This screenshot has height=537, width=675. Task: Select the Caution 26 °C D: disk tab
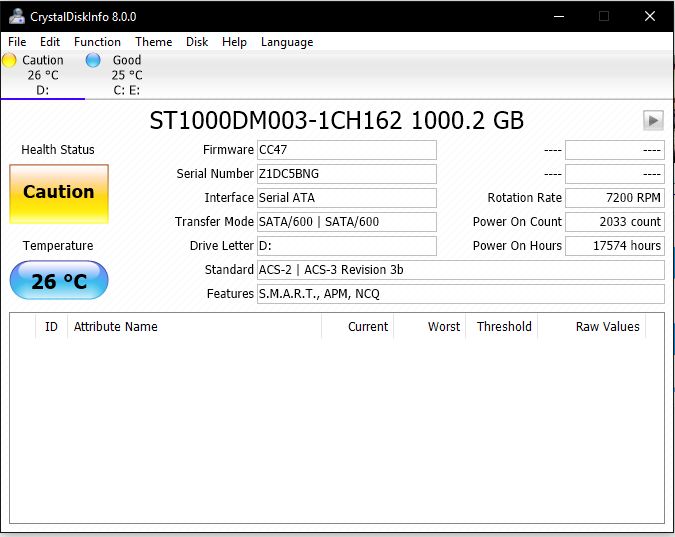43,75
